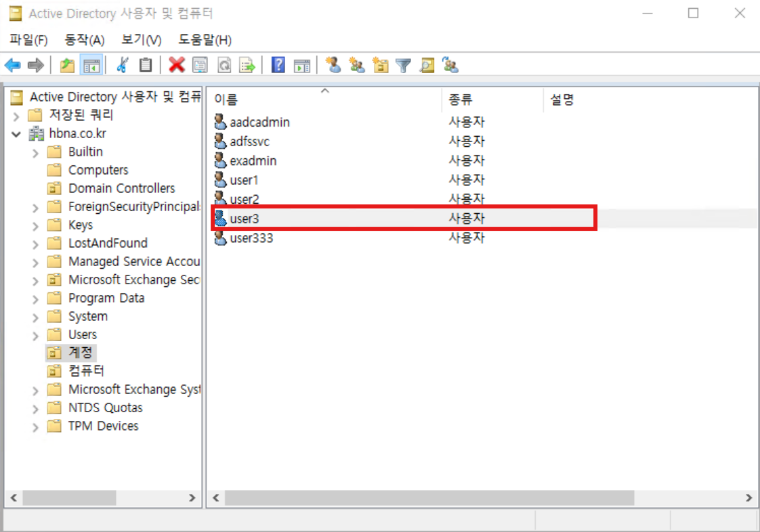The width and height of the screenshot is (760, 532).
Task: Click the tree pane horizontal scrollbar thumb
Action: tap(69, 497)
